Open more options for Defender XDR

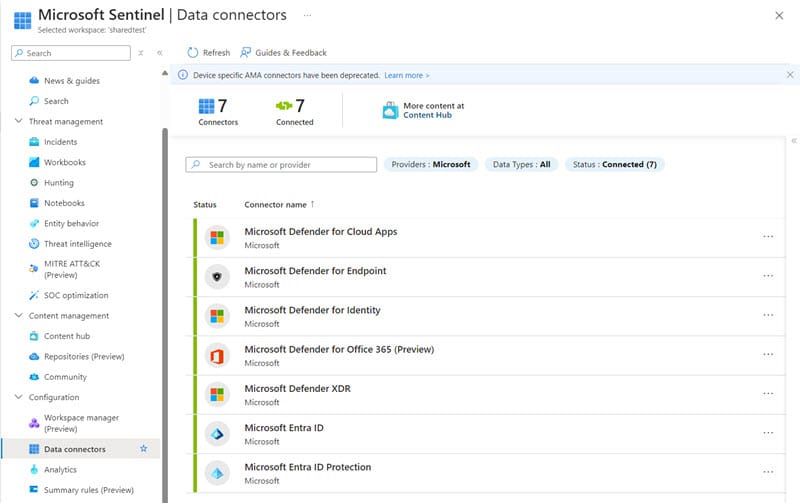[x=768, y=394]
